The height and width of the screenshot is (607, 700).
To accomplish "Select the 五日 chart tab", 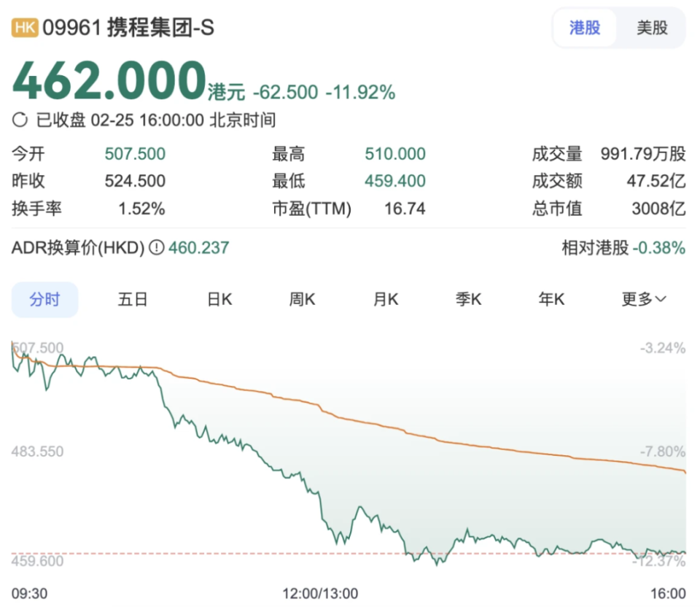I will (133, 299).
